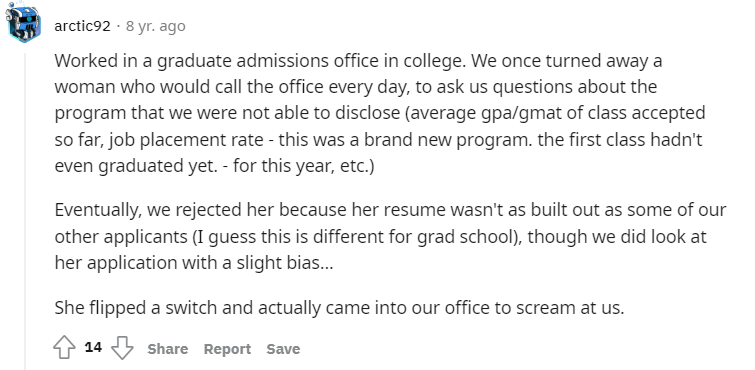Image resolution: width=755 pixels, height=370 pixels.
Task: Click the sentence 'She flipped a switch'
Action: click(x=339, y=307)
